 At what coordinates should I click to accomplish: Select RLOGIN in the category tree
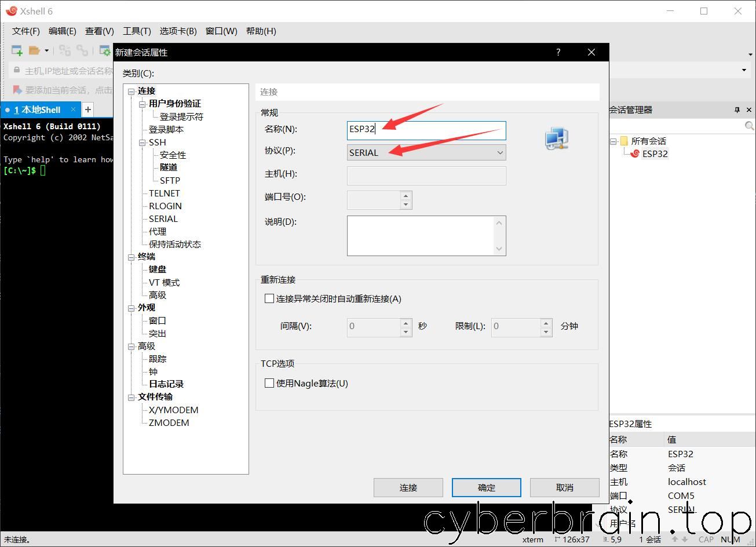[166, 206]
